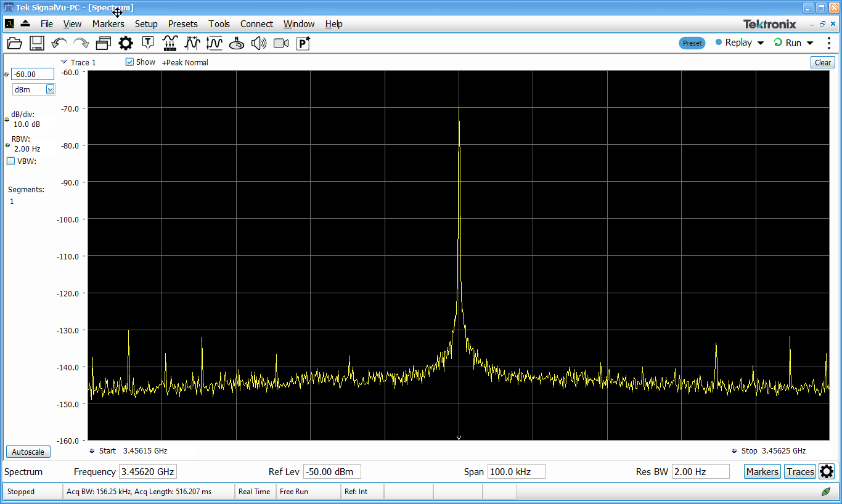
Task: Open settings via the toolbar gear icon
Action: (126, 43)
